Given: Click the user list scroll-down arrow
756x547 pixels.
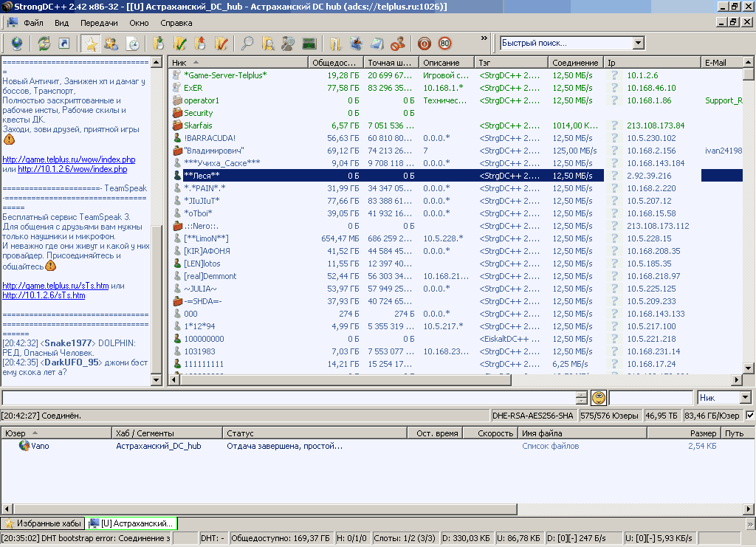Looking at the screenshot, I should pos(749,368).
